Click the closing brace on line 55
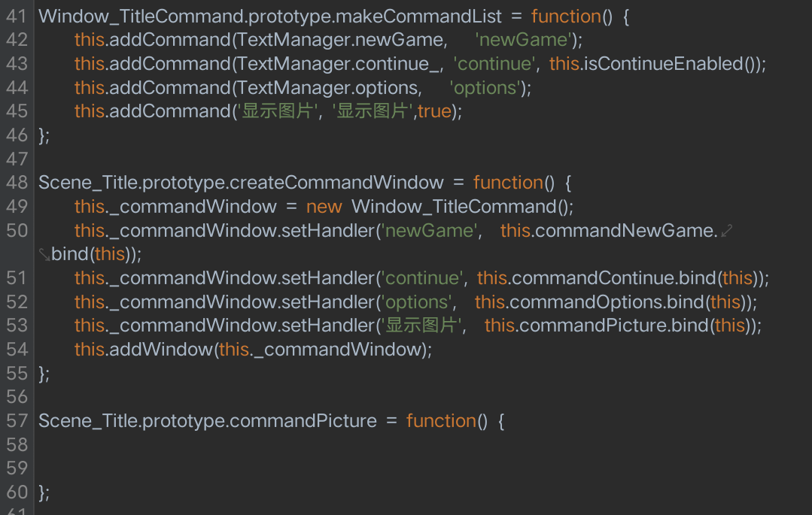Screen dimensions: 812x515 coord(44,374)
